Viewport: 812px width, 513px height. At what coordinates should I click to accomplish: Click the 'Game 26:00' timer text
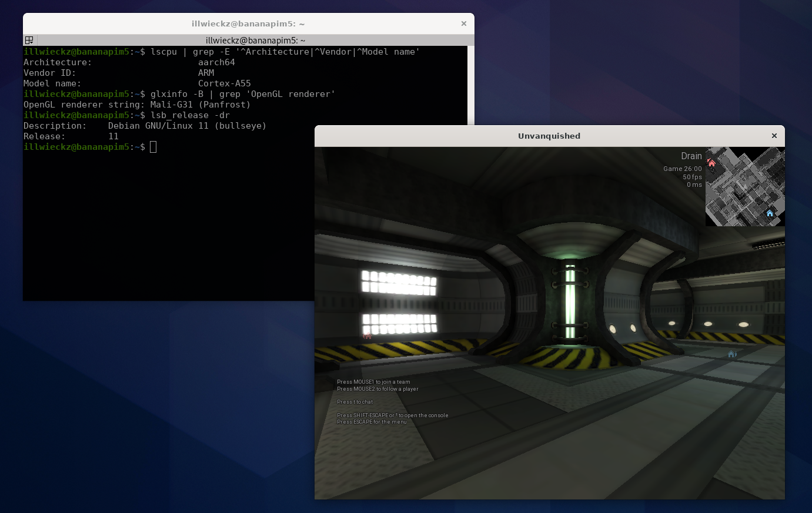click(683, 169)
